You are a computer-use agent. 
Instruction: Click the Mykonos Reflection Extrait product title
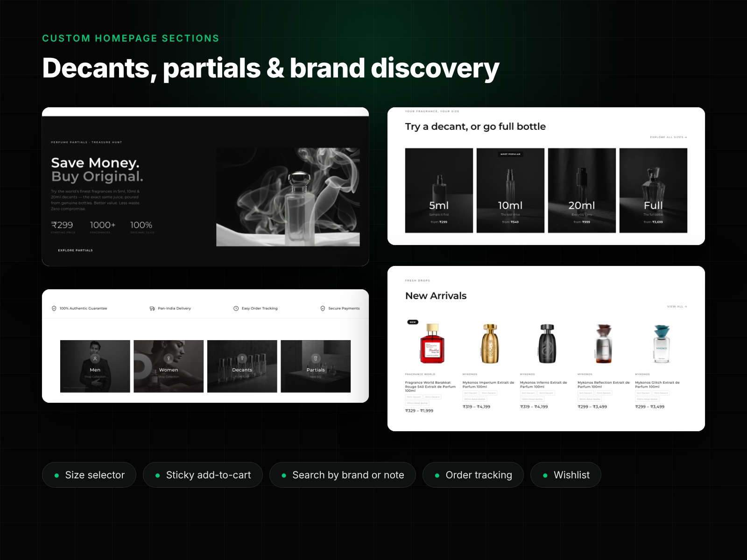(604, 385)
